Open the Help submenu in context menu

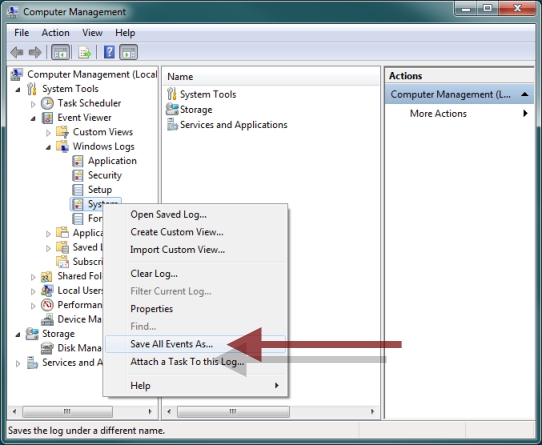pyautogui.click(x=195, y=385)
